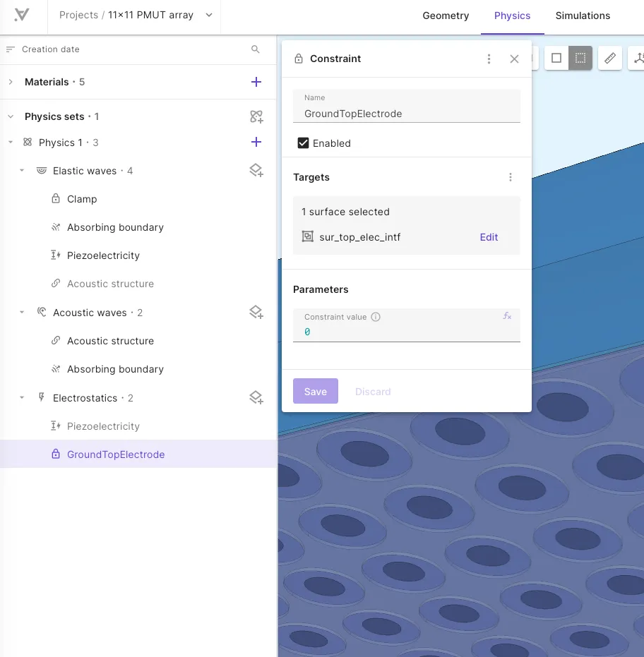
Task: Click the add physics set icon
Action: coord(256,116)
